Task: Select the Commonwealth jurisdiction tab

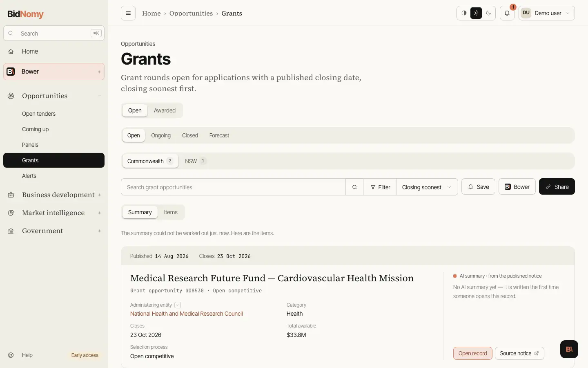Action: coord(150,161)
